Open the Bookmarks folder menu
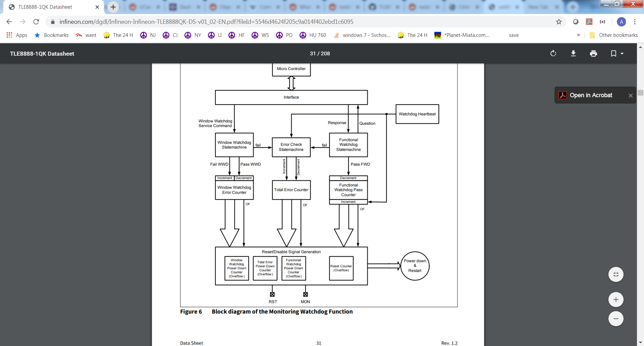 click(x=51, y=35)
